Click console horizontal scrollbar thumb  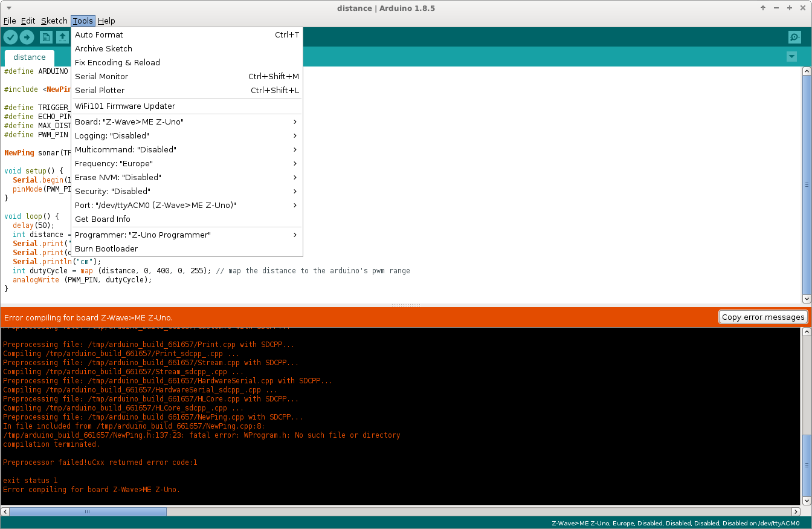click(88, 511)
